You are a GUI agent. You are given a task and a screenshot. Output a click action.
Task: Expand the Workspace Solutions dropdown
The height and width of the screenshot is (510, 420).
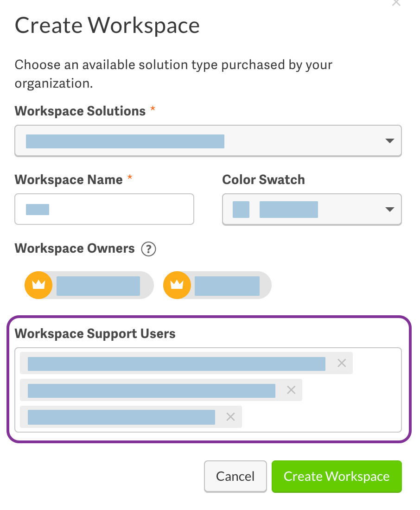click(389, 140)
